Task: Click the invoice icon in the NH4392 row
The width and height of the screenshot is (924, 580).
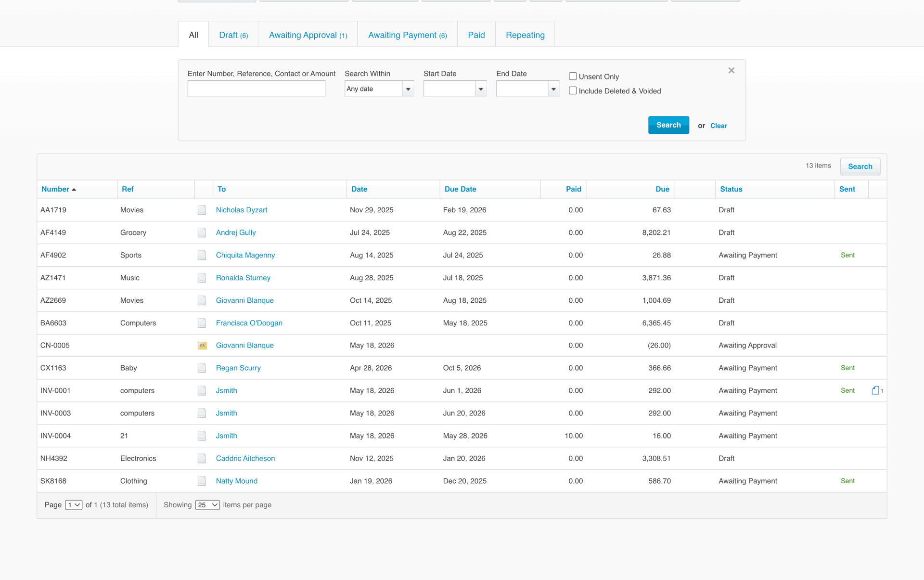Action: [x=202, y=459]
